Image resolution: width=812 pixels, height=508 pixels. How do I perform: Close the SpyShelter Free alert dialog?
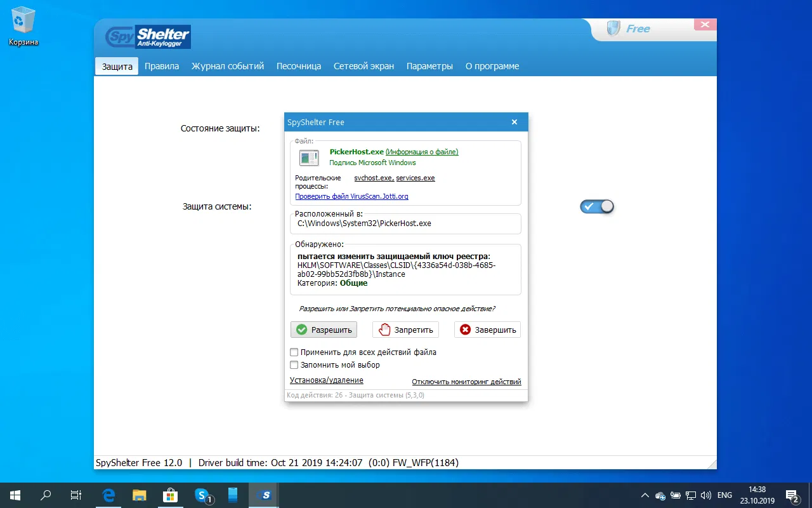pyautogui.click(x=514, y=122)
